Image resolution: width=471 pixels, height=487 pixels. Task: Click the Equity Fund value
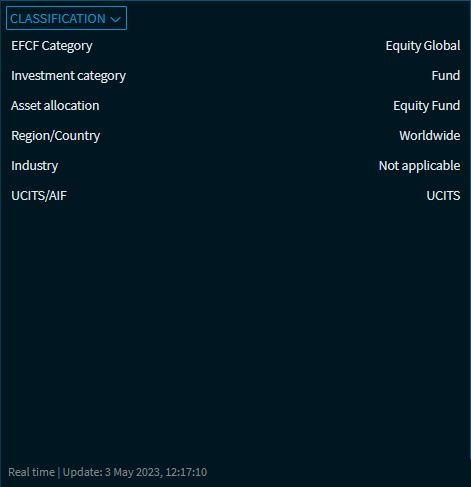tap(426, 106)
